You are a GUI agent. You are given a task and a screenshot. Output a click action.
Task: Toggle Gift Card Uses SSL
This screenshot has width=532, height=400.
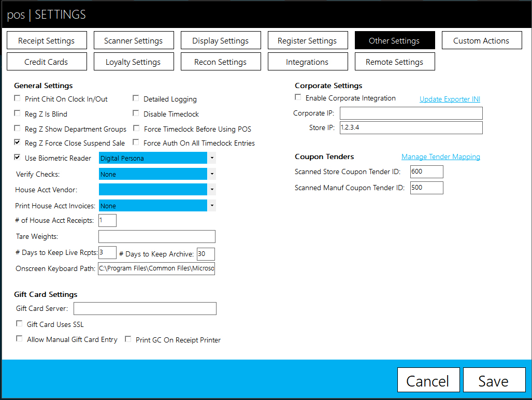[x=19, y=324]
